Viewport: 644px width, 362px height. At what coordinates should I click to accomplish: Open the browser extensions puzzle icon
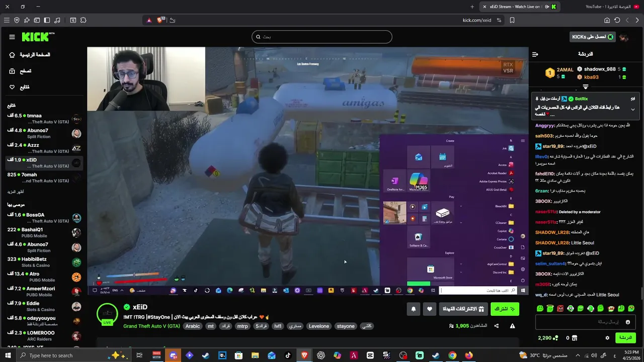[83, 20]
